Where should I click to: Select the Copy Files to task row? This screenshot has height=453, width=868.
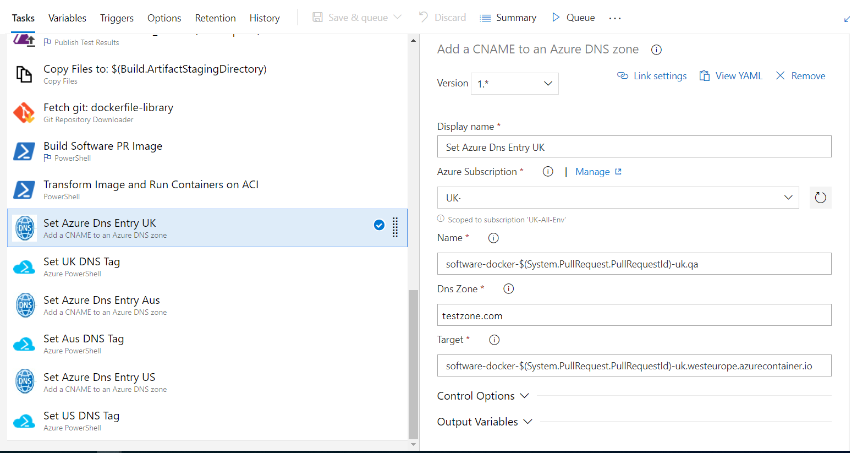coord(207,74)
